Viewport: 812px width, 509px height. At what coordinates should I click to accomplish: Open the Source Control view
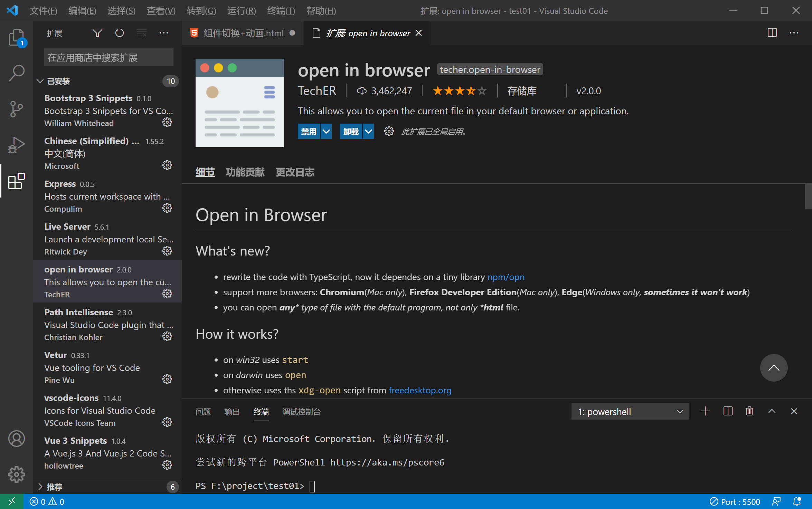tap(16, 109)
